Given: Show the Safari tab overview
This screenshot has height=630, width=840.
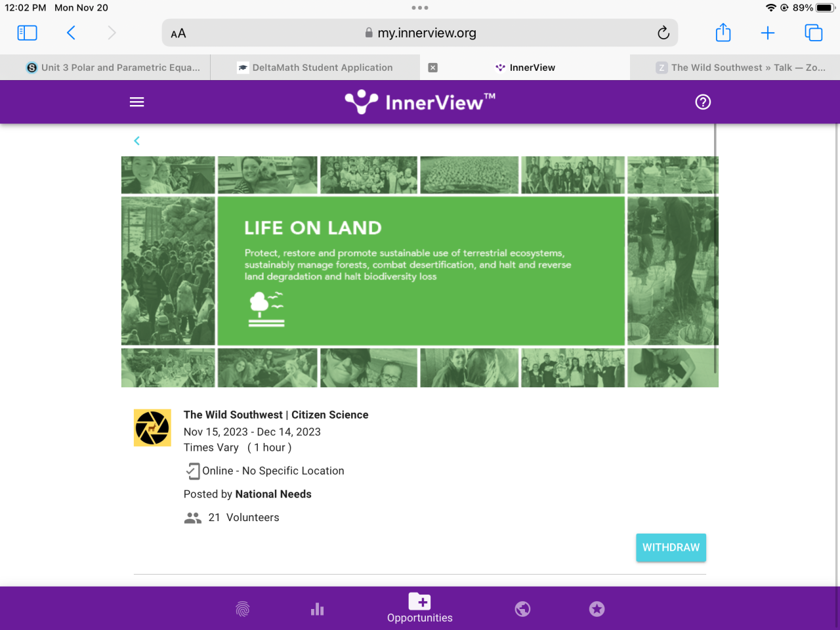Looking at the screenshot, I should pyautogui.click(x=814, y=33).
